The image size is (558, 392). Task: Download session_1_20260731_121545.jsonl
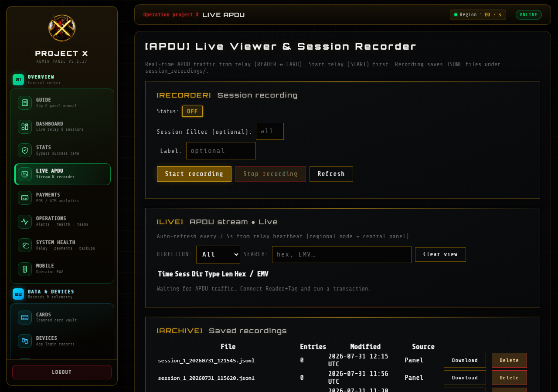[465, 360]
